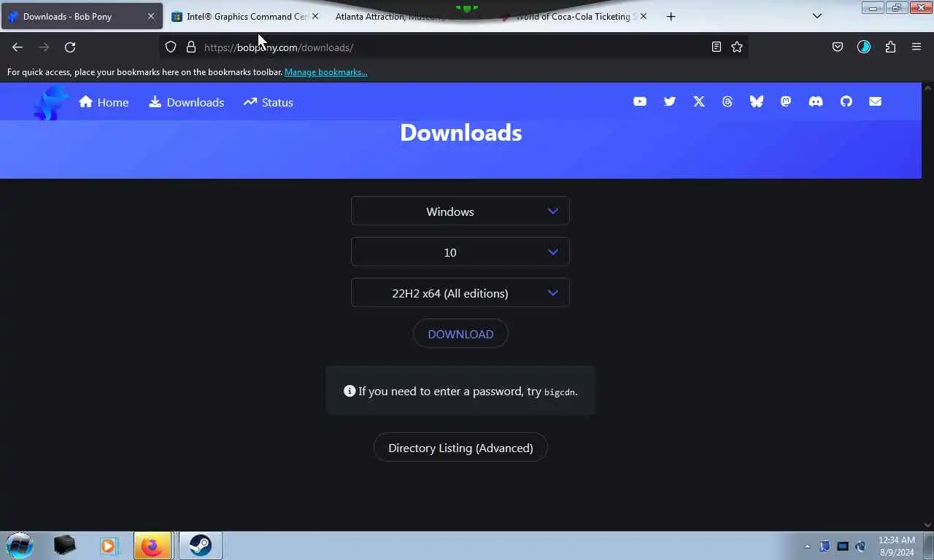Close the Downloads - Bob Pony tab
The image size is (934, 560).
pos(151,16)
